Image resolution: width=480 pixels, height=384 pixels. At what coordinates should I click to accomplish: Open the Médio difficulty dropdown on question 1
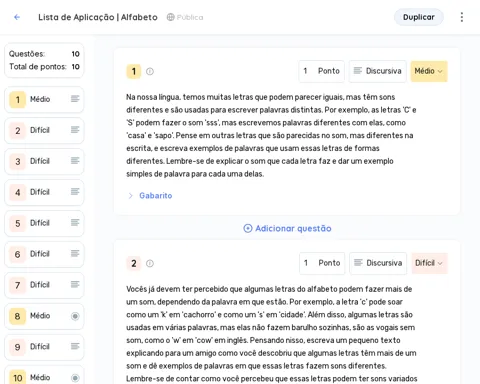point(429,71)
